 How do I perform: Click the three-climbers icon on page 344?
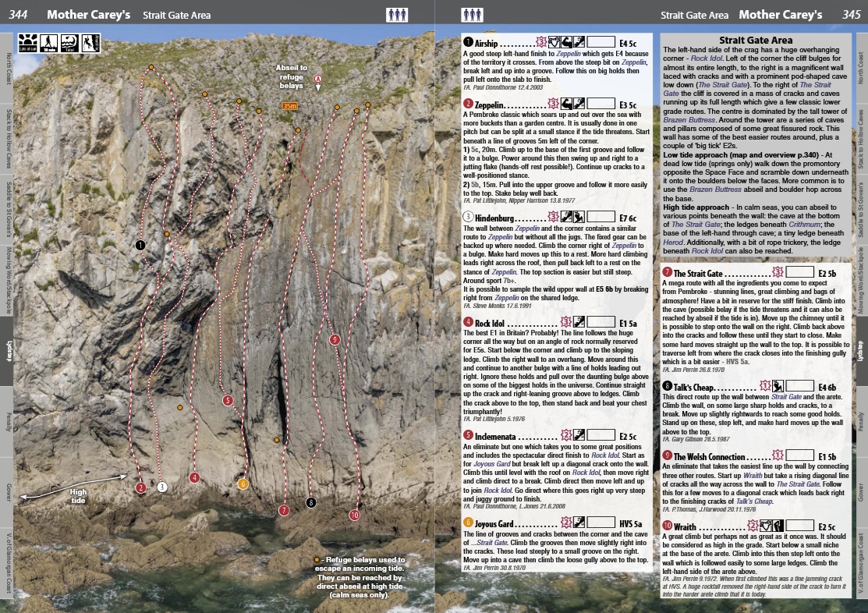point(397,14)
